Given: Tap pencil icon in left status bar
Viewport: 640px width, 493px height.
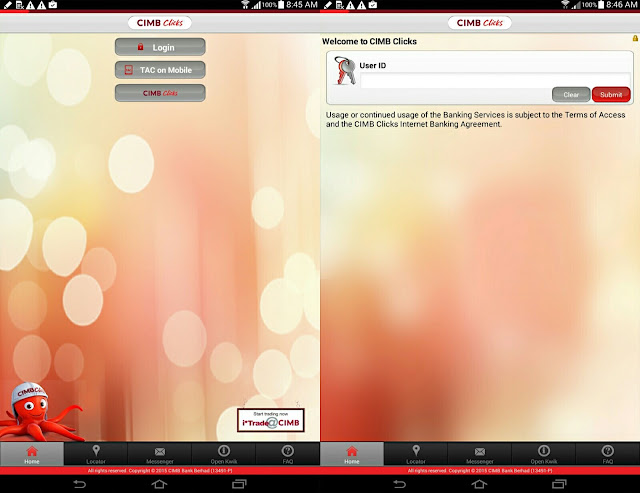Looking at the screenshot, I should coord(7,5).
